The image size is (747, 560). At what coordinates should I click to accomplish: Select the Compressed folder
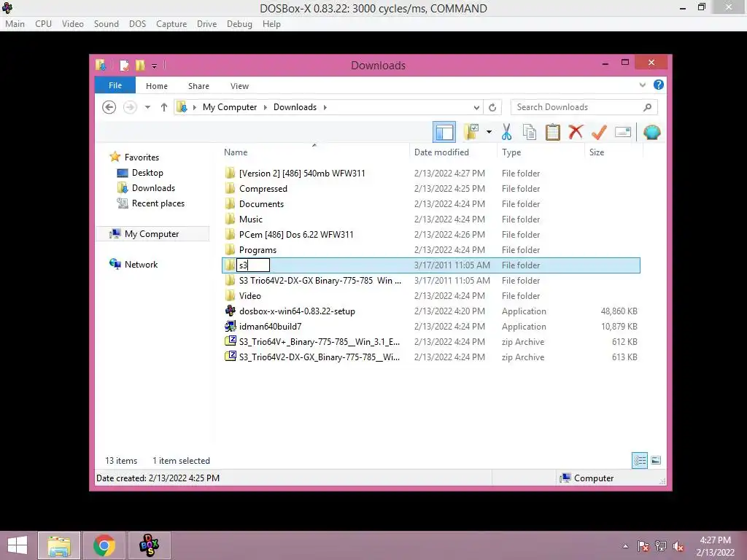pyautogui.click(x=431, y=189)
